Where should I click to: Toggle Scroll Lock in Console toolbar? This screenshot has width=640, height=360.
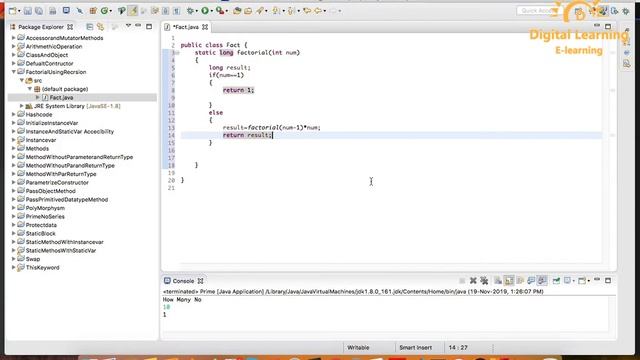509,281
